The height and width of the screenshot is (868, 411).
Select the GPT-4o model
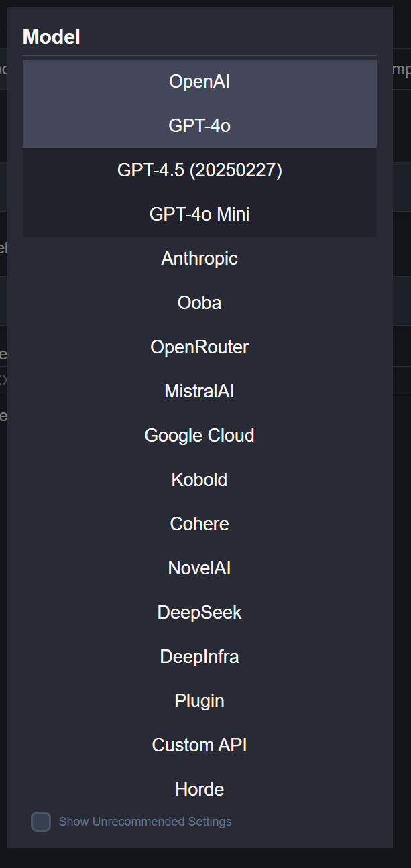(199, 125)
